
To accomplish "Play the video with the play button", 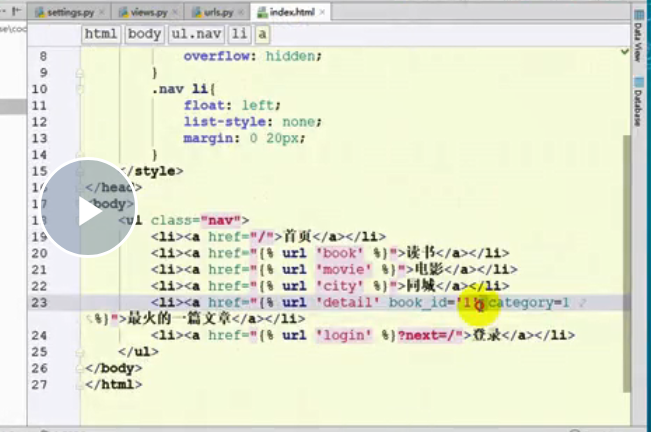I will pyautogui.click(x=88, y=208).
